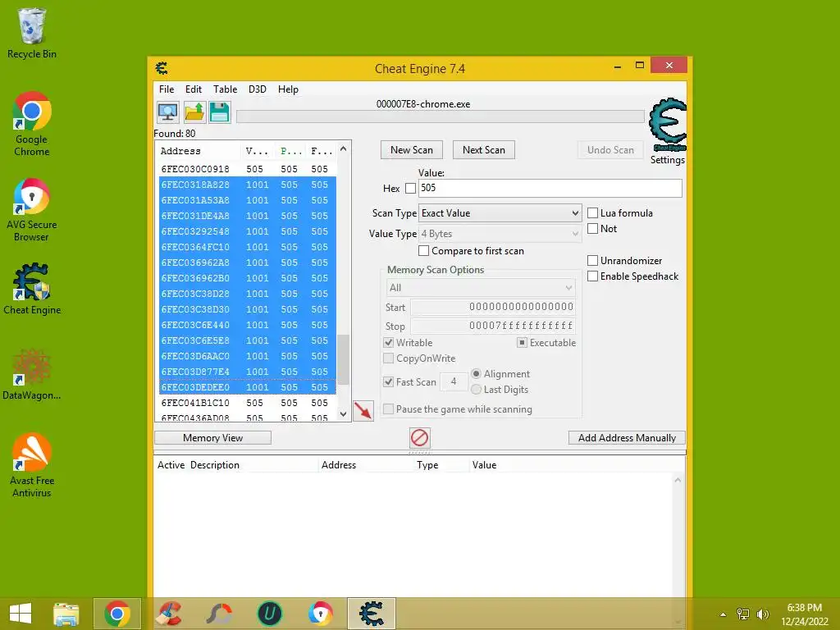Open Memory View
Screen dimensions: 840x630
coord(212,438)
